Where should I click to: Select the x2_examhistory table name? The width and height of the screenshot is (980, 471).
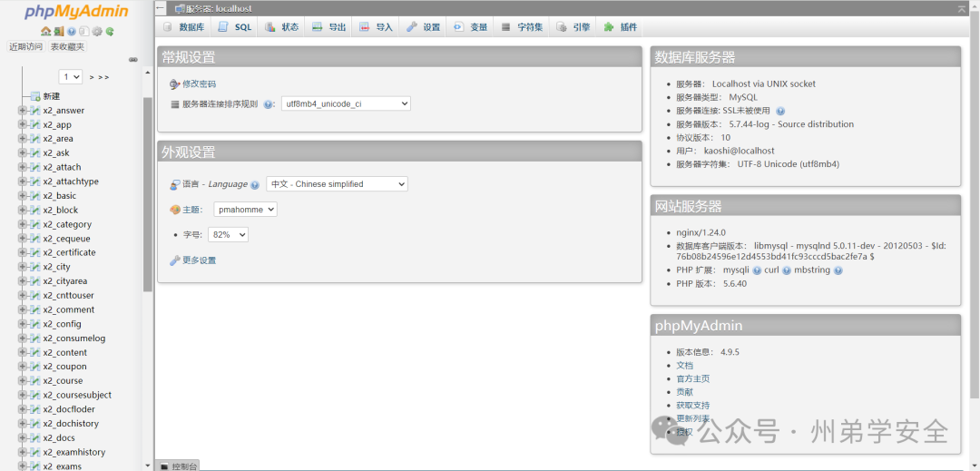(73, 452)
